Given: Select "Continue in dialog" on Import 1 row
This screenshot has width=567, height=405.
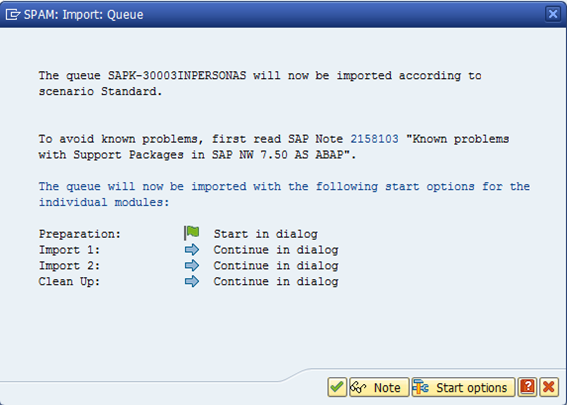Looking at the screenshot, I should click(x=276, y=250).
